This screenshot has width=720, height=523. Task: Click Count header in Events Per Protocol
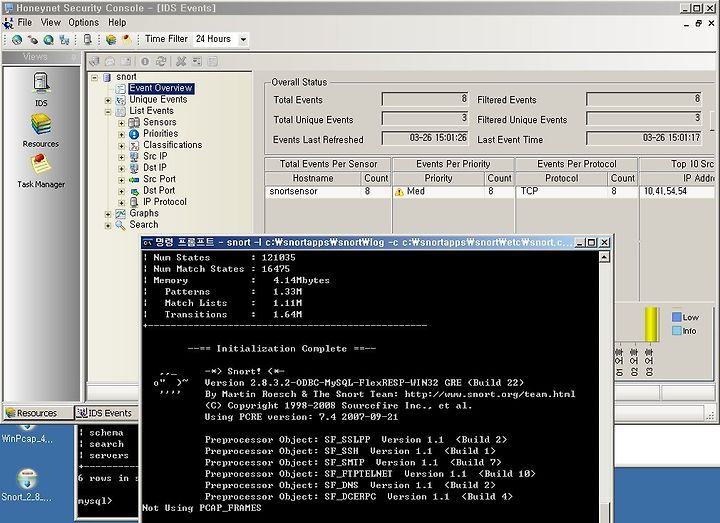(x=622, y=178)
